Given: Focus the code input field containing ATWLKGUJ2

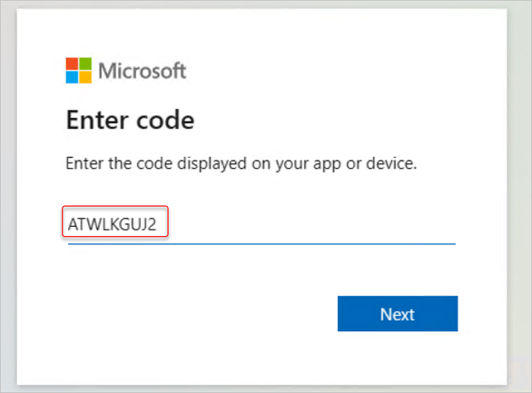Looking at the screenshot, I should [261, 224].
